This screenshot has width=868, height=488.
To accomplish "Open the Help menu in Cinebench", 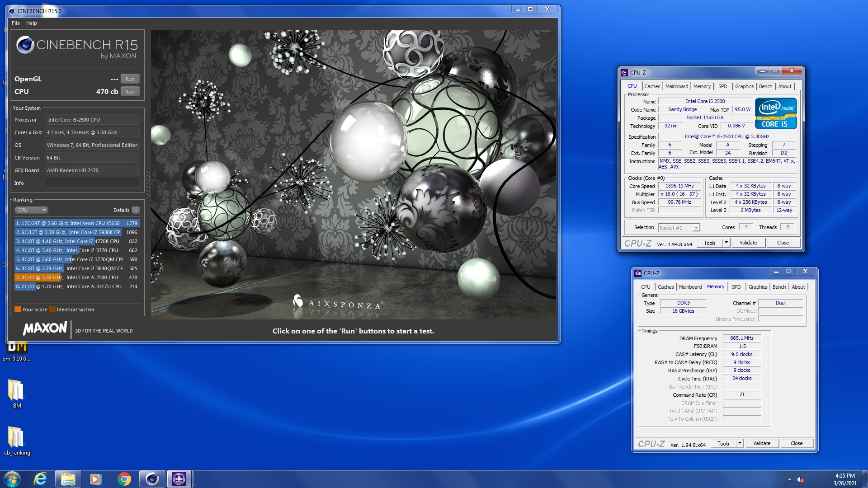I will [x=31, y=23].
